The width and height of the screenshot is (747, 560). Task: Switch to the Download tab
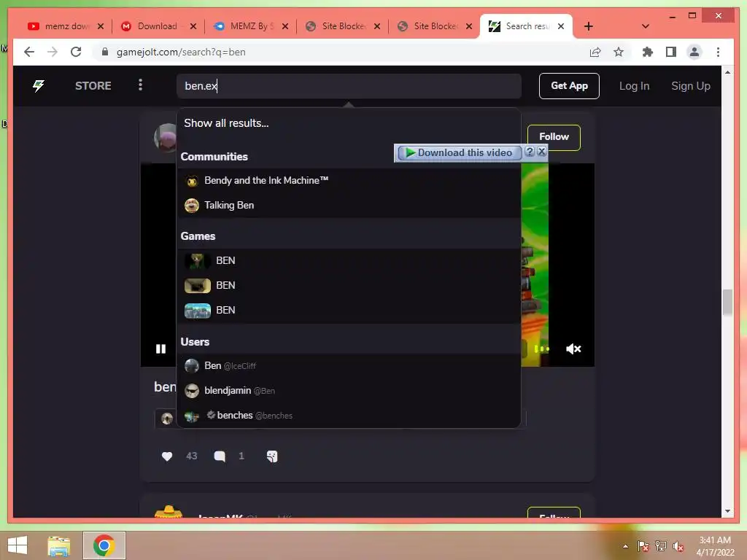point(158,26)
